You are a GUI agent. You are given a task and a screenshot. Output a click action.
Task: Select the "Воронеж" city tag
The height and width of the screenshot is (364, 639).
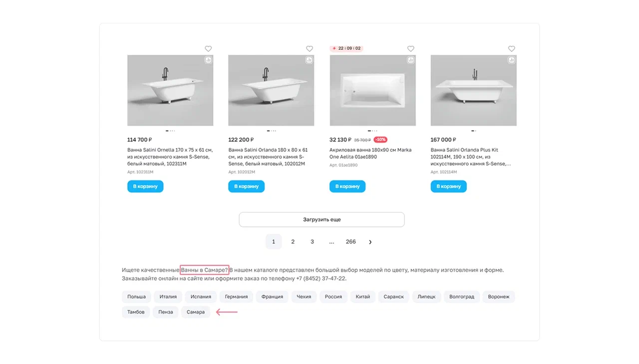click(499, 297)
